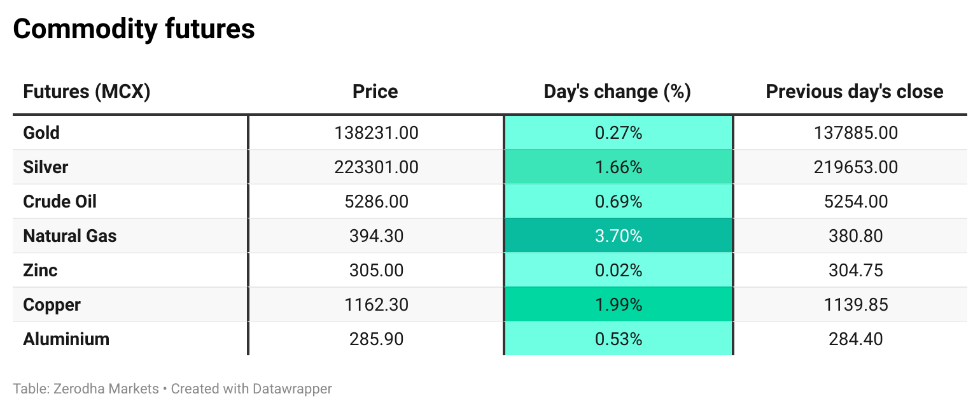Select the Crude Oil row label
The height and width of the screenshot is (410, 980).
point(60,202)
